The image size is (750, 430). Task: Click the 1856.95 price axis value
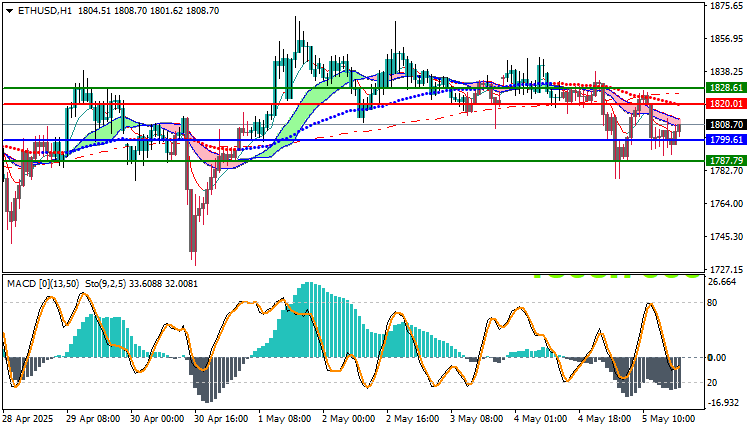coord(727,38)
